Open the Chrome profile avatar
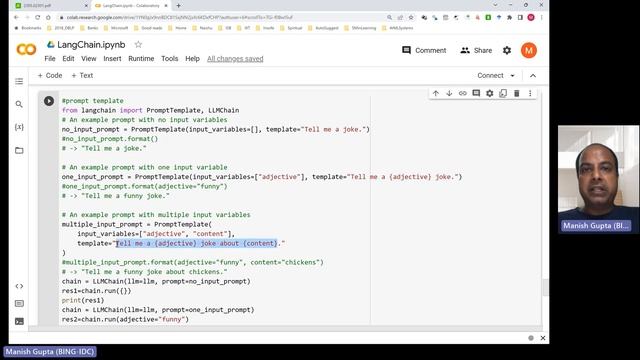The width and height of the screenshot is (640, 360). [531, 18]
